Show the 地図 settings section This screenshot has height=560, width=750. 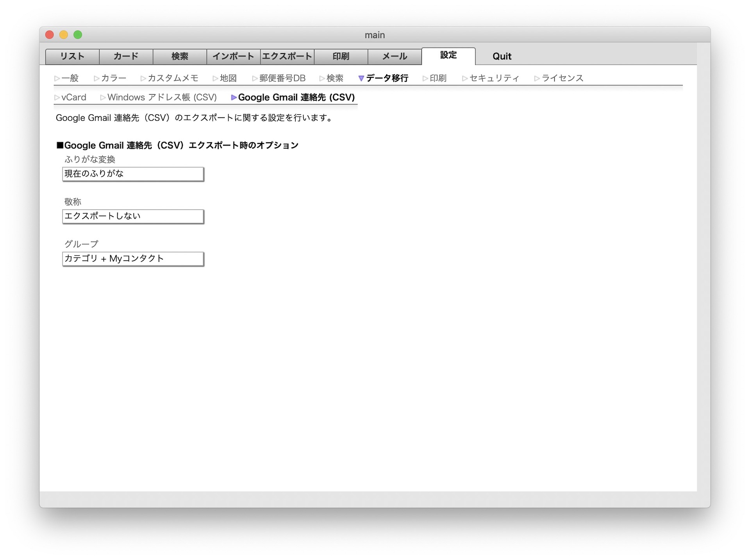[225, 78]
